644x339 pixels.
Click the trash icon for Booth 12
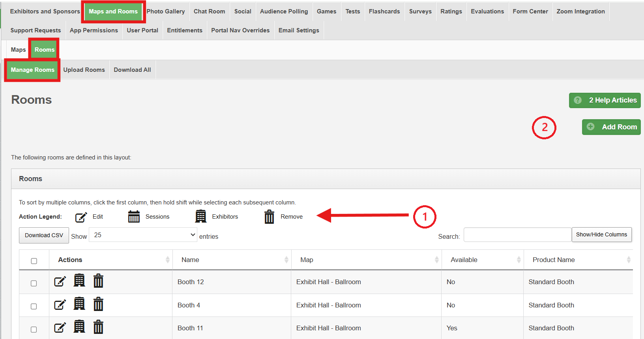tap(98, 281)
